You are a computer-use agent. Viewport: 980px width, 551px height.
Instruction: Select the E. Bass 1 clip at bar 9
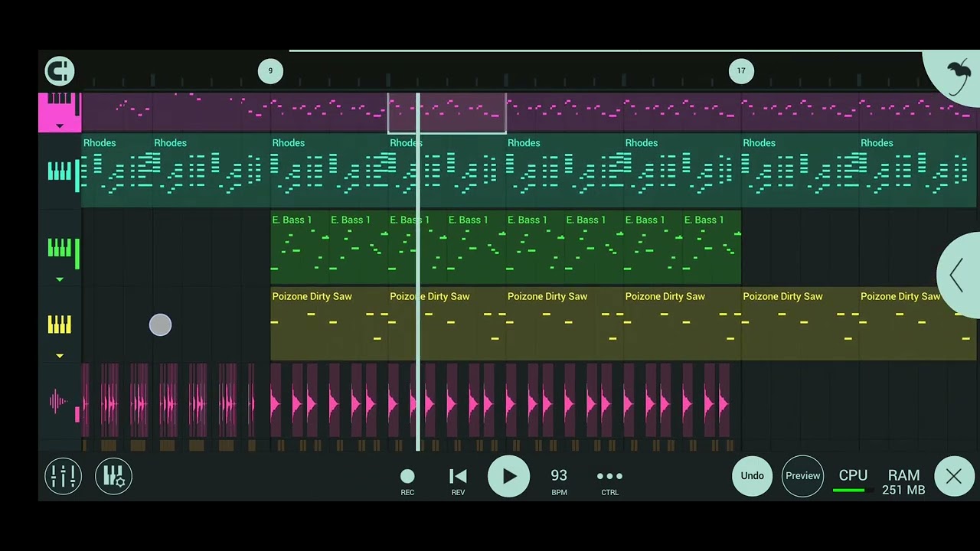pyautogui.click(x=299, y=246)
